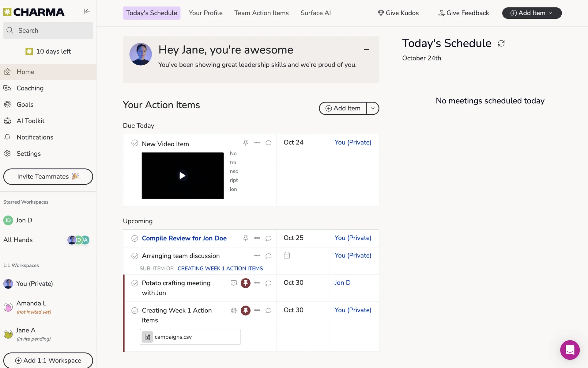Unpin Potato crafting meeting with Jon
This screenshot has height=368, width=588.
tap(245, 283)
